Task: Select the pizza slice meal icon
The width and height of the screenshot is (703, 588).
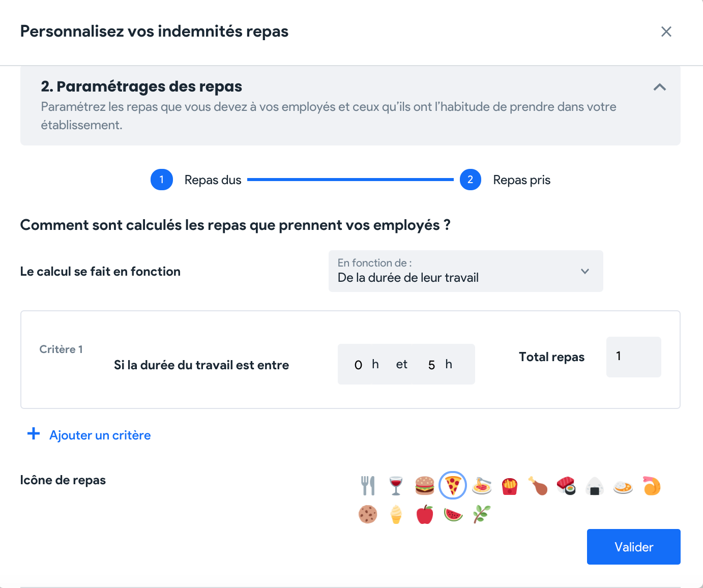Action: 453,485
